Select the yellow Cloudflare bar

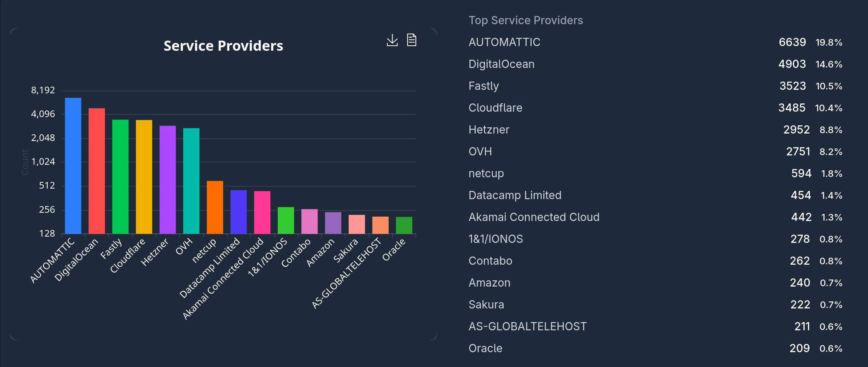[x=144, y=176]
